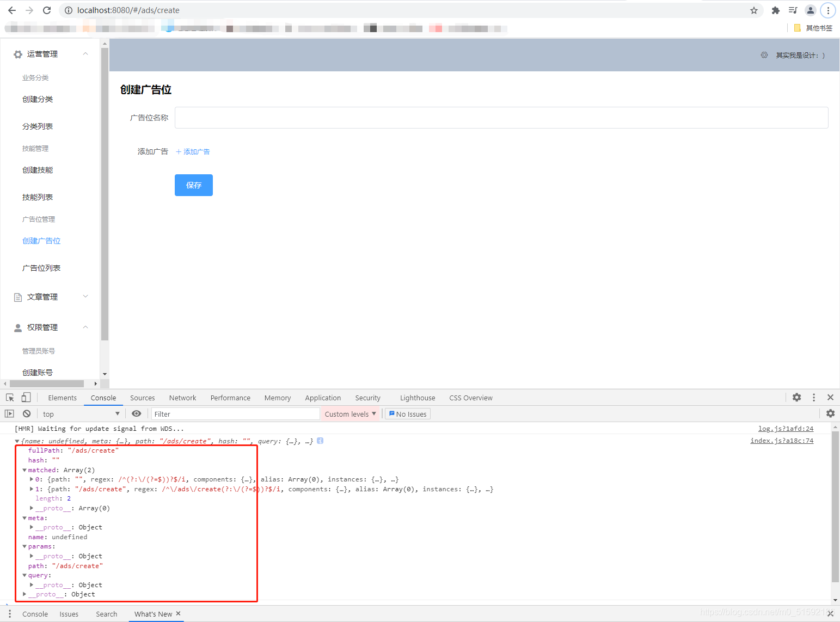This screenshot has width=840, height=622.
Task: Switch to the Elements tab
Action: [x=63, y=398]
